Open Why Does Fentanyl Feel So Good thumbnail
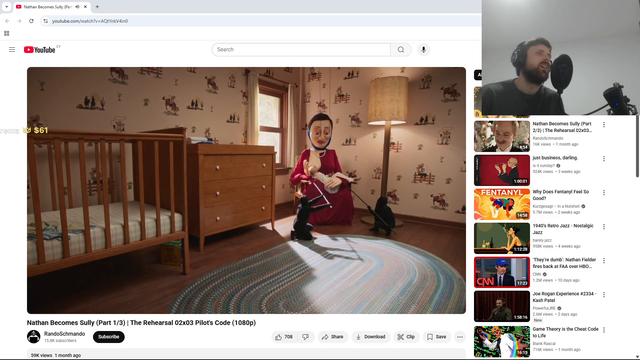The width and height of the screenshot is (640, 360). (x=502, y=204)
